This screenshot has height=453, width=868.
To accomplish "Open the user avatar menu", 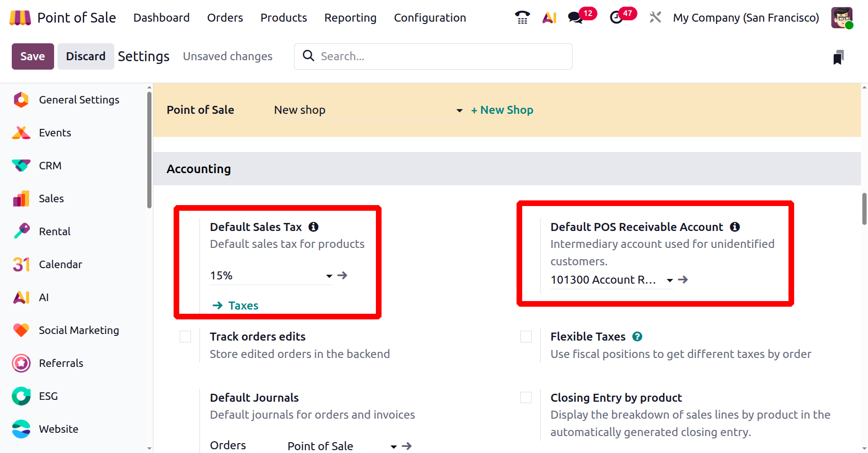I will click(842, 18).
